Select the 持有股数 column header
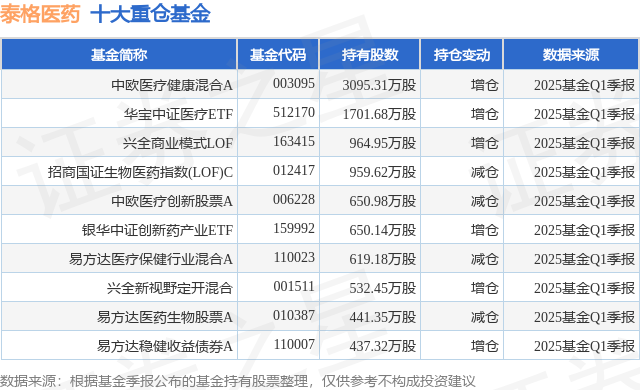 coord(370,55)
